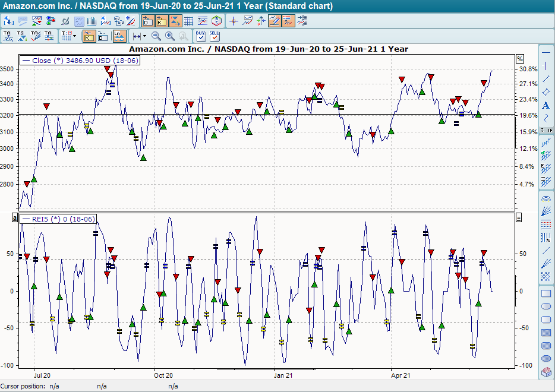Click the first TA indicator icon
Image resolution: width=555 pixels, height=392 pixels.
click(x=8, y=36)
